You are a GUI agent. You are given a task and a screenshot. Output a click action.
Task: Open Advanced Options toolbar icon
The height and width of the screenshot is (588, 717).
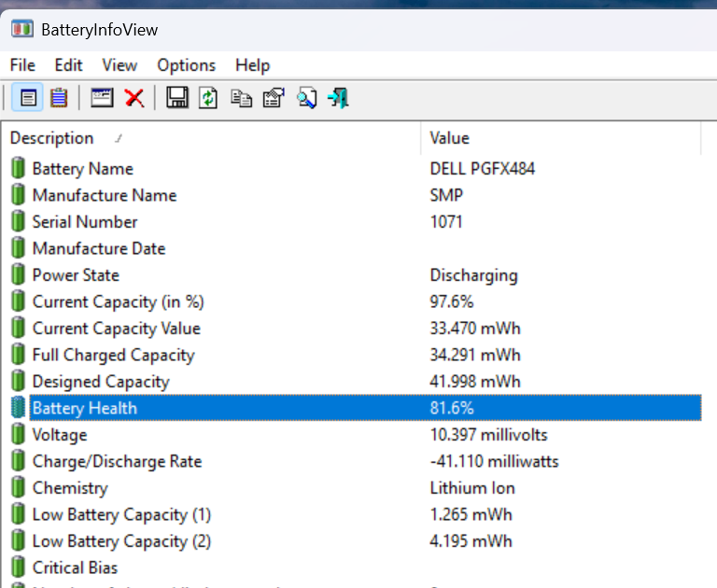(274, 97)
